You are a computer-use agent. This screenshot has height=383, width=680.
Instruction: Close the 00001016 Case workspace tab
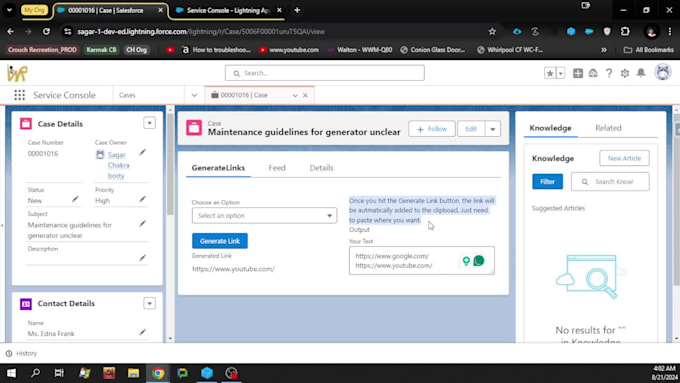click(x=305, y=95)
